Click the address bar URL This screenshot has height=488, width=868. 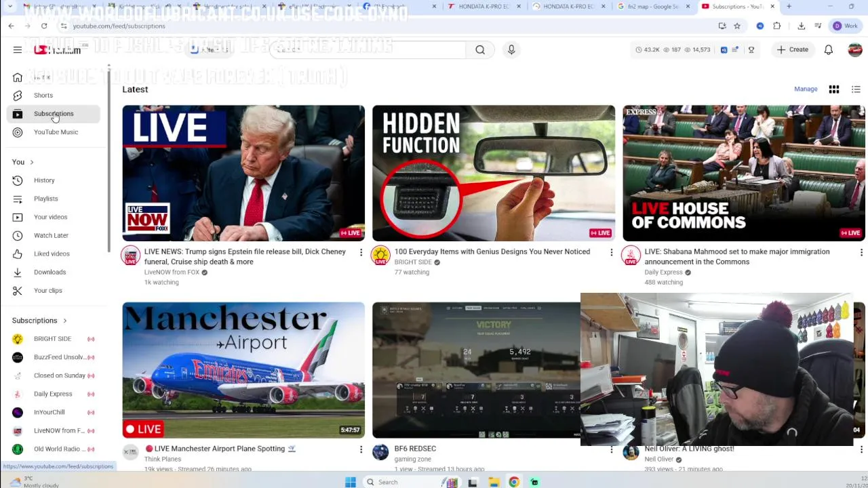click(119, 26)
